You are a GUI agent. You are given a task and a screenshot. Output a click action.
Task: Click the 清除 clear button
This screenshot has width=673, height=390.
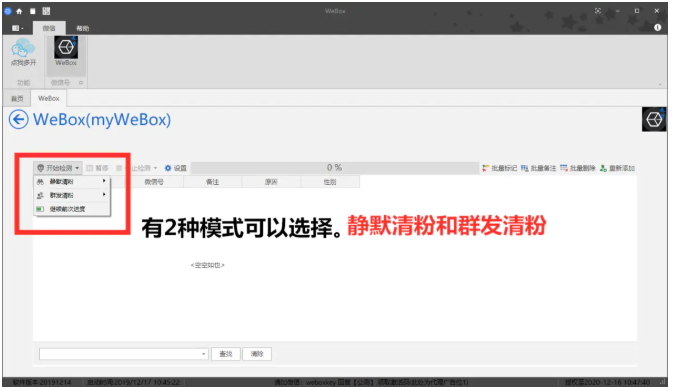257,354
